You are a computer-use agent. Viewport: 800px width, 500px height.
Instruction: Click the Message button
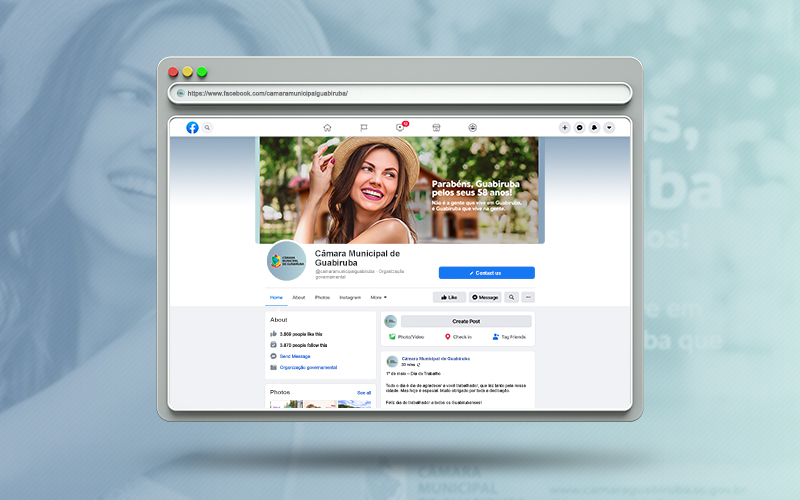point(485,297)
